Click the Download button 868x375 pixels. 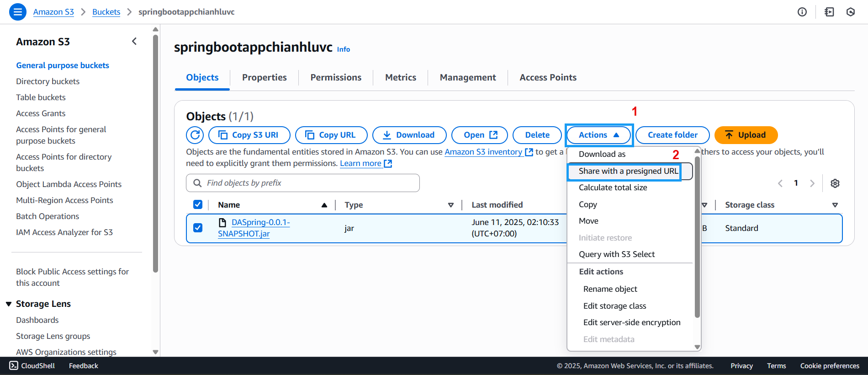point(409,135)
